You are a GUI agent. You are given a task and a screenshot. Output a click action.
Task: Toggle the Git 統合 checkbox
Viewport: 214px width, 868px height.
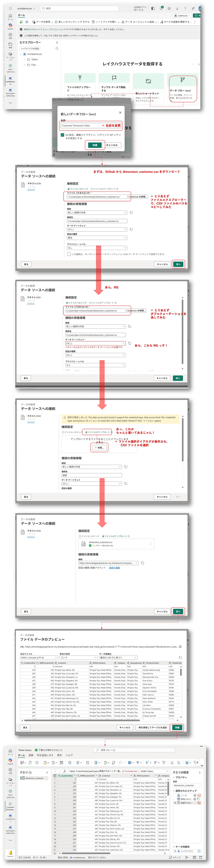(62, 135)
